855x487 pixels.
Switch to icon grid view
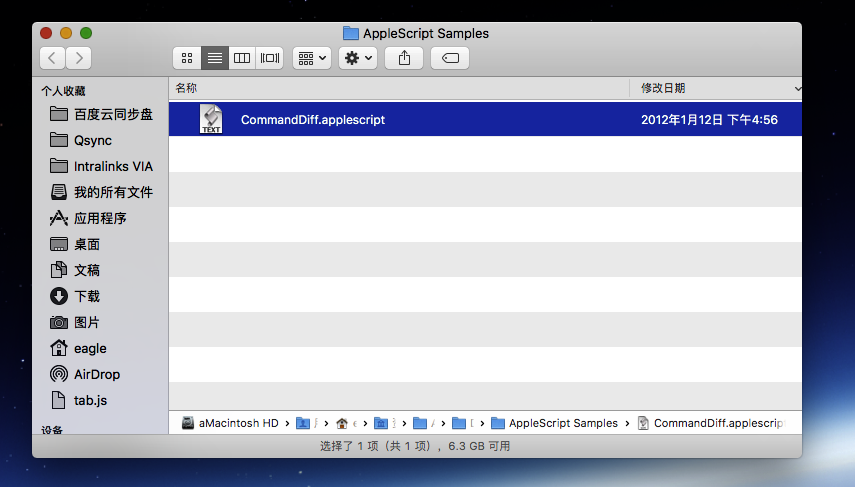point(187,58)
